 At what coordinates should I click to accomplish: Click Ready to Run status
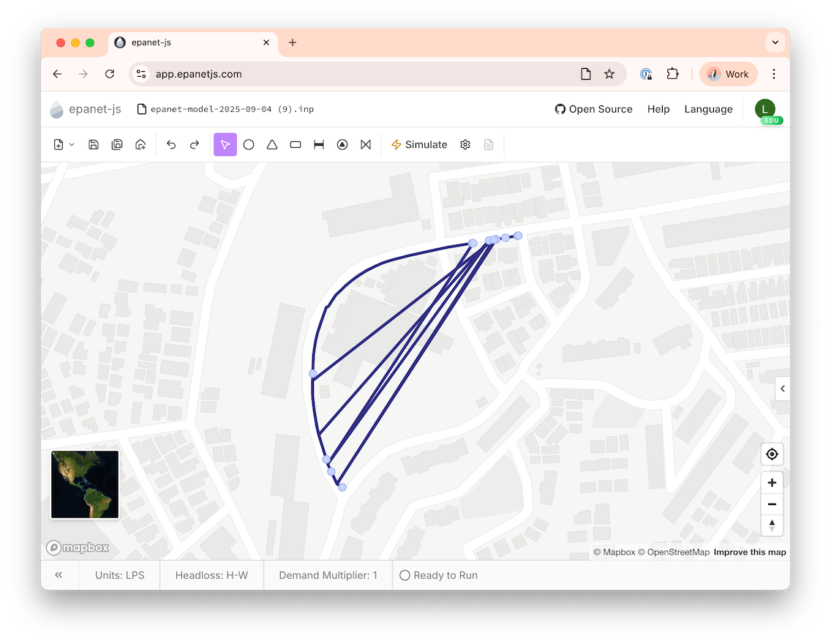click(x=439, y=575)
